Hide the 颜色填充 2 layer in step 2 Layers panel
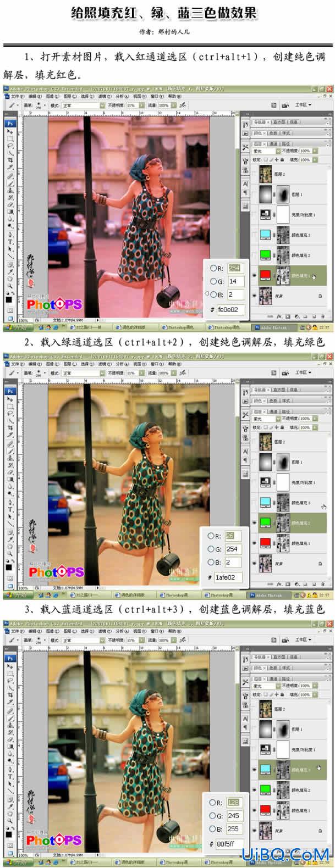The height and width of the screenshot is (868, 335). (254, 523)
